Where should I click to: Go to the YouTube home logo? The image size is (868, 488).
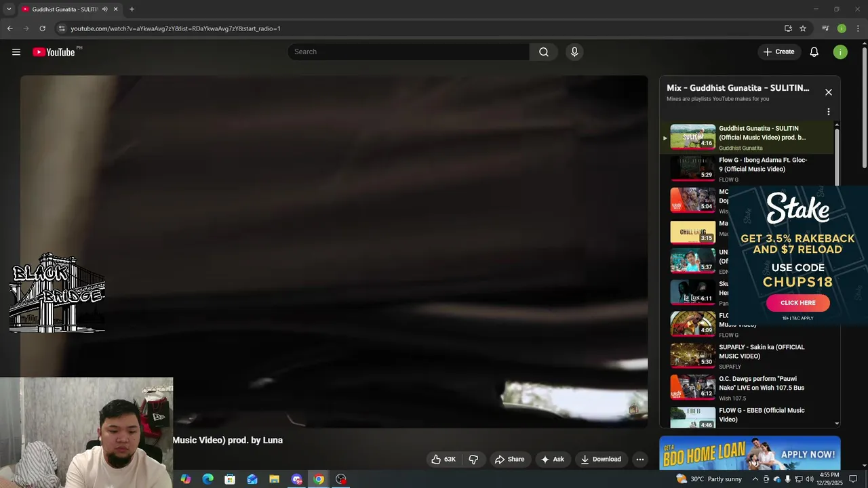tap(54, 52)
